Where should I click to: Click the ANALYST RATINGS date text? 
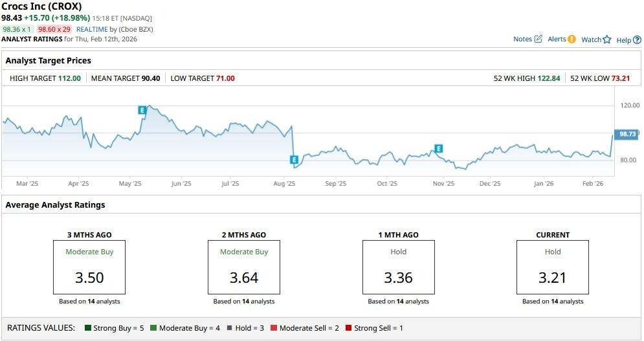[x=69, y=39]
